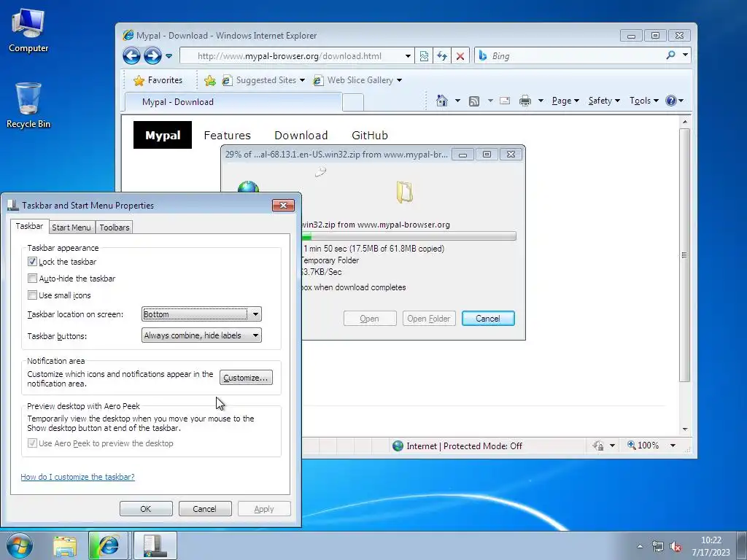Image resolution: width=747 pixels, height=560 pixels.
Task: Refresh the page using the Refresh icon
Action: point(441,56)
